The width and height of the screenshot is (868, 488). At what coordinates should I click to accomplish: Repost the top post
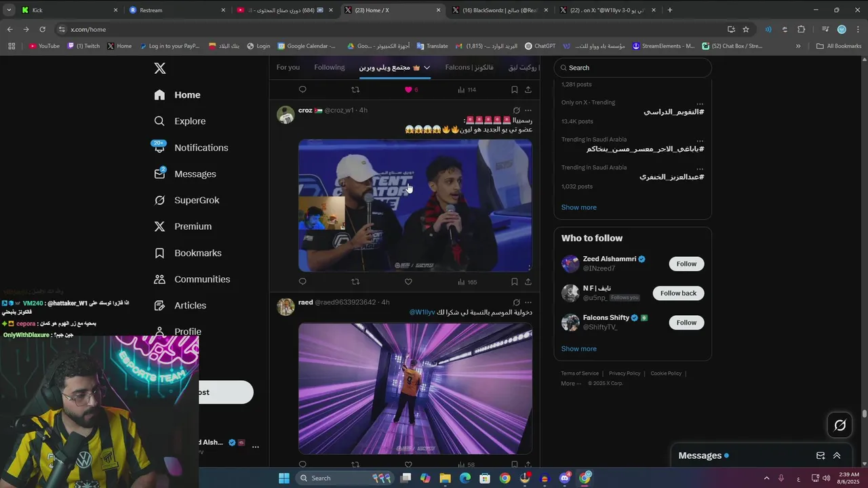[x=355, y=89]
